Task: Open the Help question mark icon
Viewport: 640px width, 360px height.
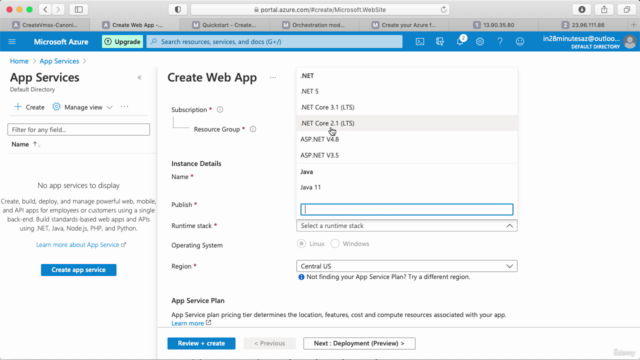Action: [500, 42]
